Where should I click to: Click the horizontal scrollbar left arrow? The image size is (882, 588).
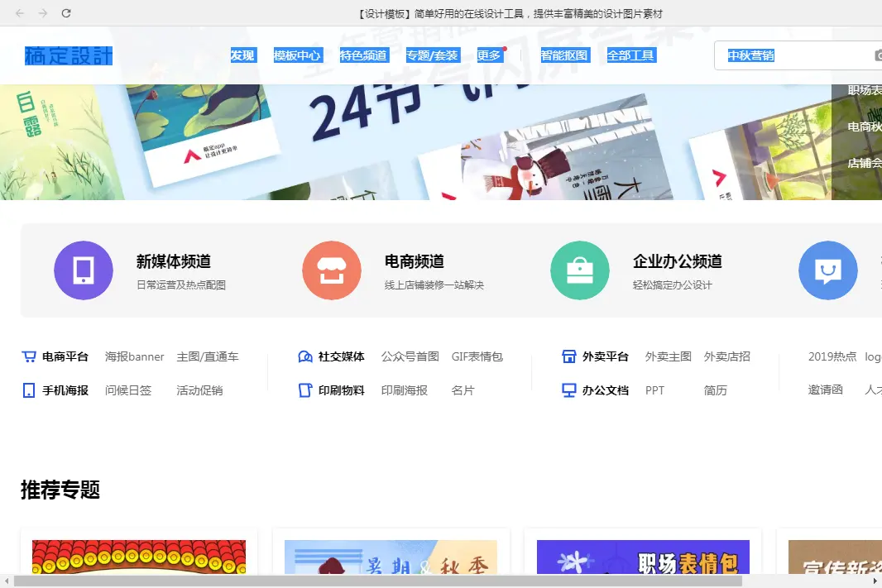(6, 581)
